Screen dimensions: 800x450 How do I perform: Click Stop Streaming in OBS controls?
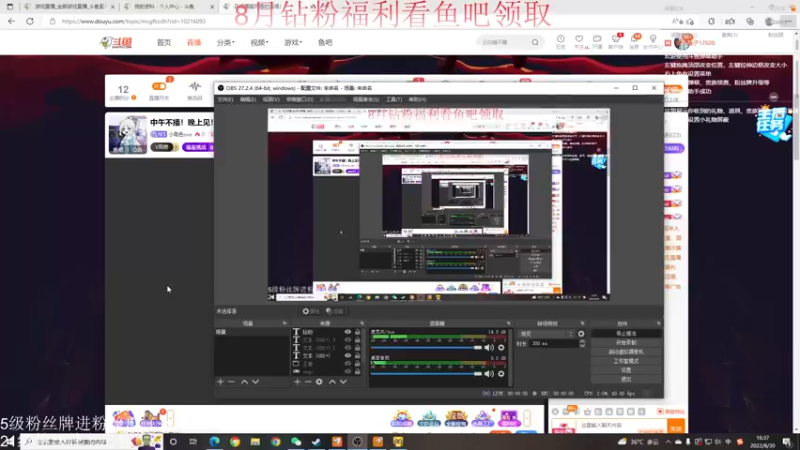pos(626,334)
